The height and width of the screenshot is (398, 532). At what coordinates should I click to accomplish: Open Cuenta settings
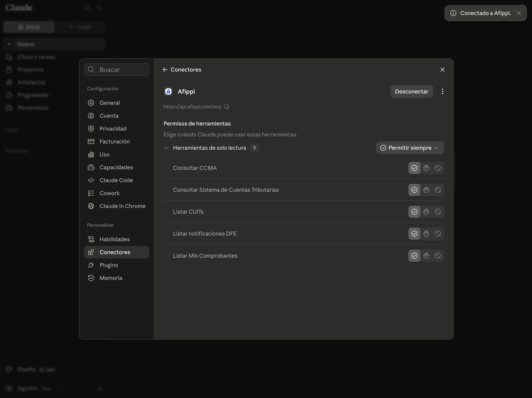116,116
